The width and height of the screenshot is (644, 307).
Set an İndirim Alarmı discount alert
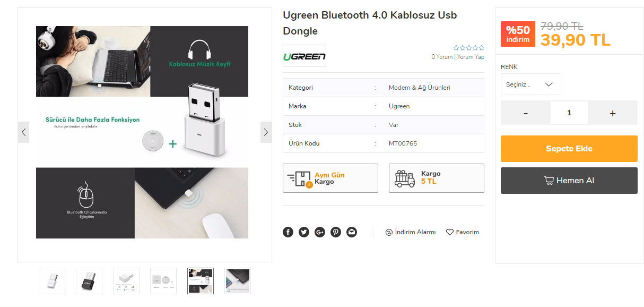[411, 232]
